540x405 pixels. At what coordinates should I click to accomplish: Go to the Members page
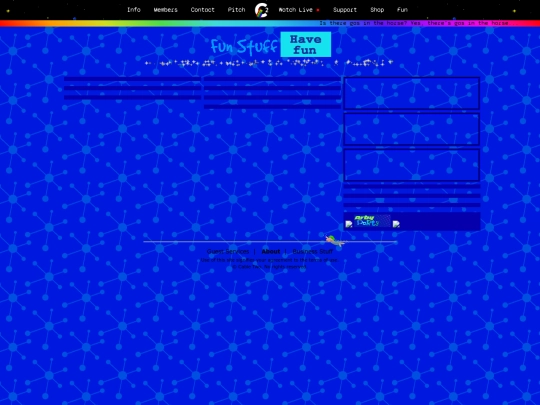point(166,10)
